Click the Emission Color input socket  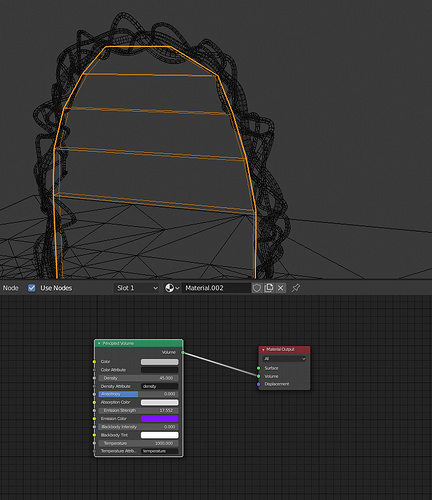pos(94,419)
